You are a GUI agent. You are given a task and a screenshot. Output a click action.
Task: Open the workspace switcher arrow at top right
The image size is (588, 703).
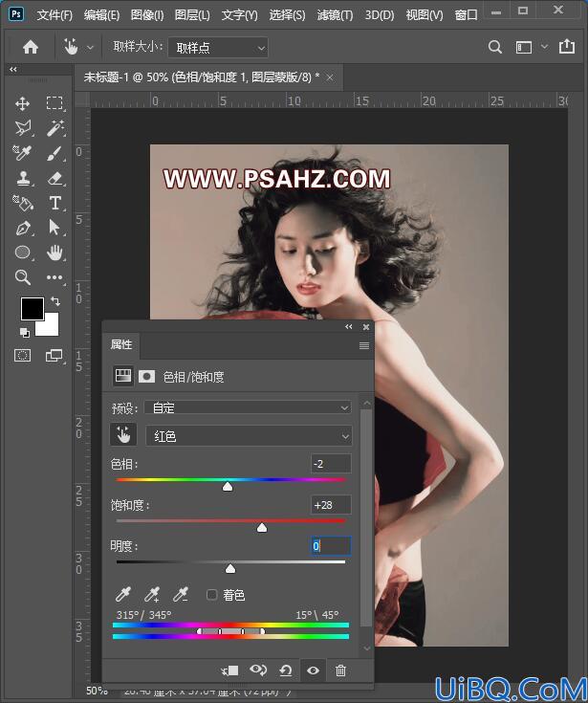(544, 47)
